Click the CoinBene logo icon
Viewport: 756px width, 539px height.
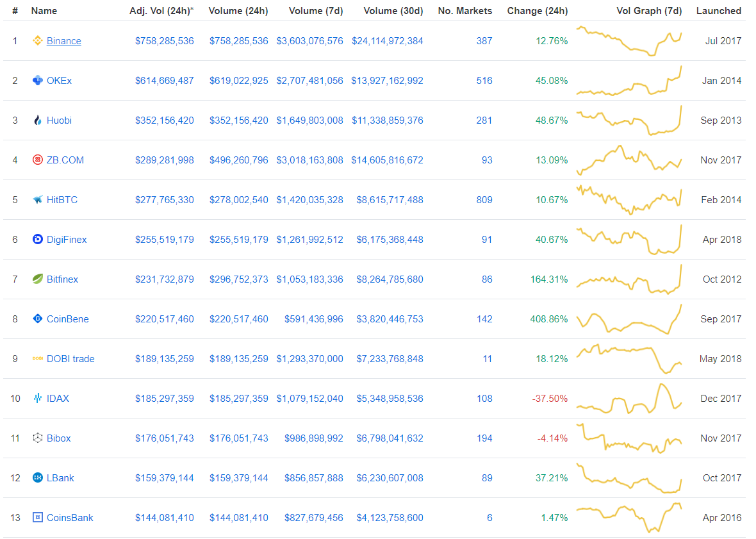(x=37, y=319)
